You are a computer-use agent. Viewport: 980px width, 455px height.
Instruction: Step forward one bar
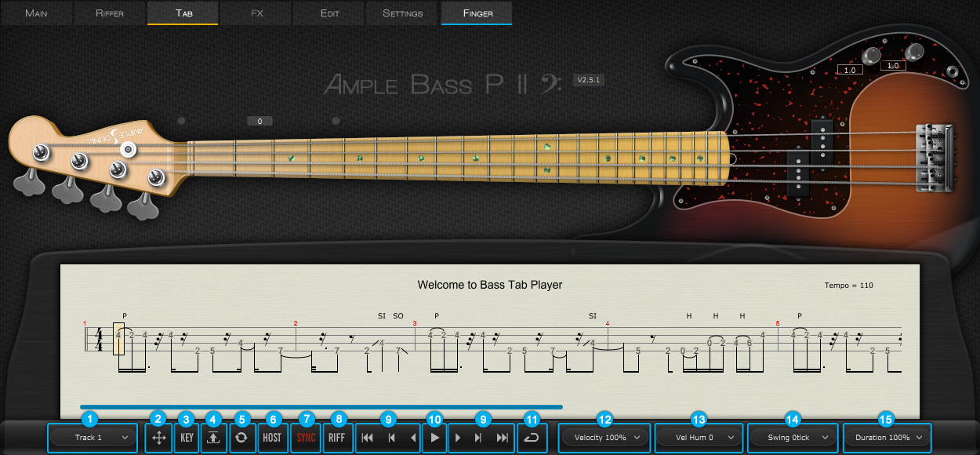click(478, 438)
